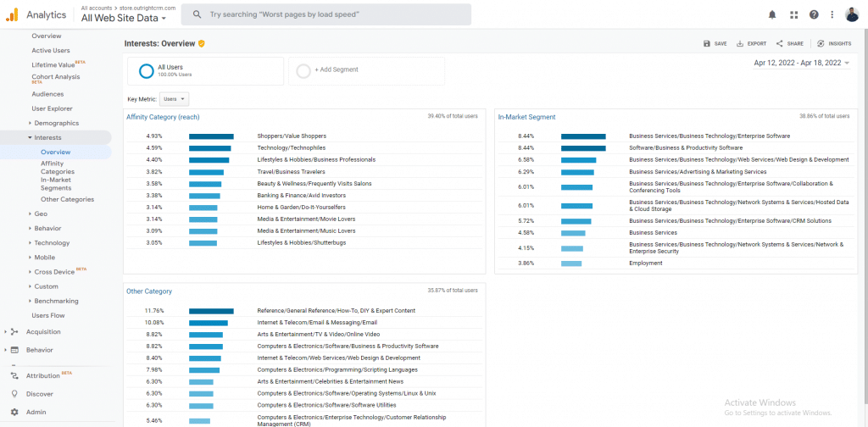Open the date range picker dropdown
The width and height of the screenshot is (868, 427).
click(802, 63)
